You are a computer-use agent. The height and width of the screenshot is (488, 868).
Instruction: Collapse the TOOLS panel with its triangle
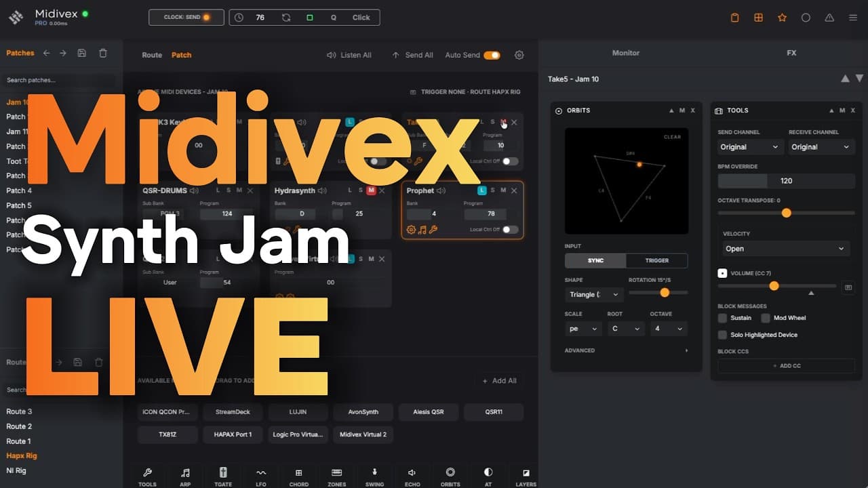point(832,110)
